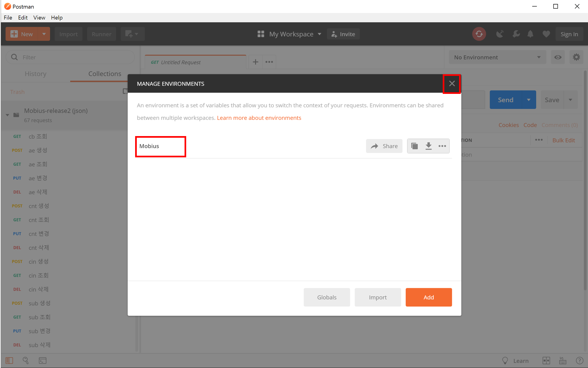Select the Mobius environment name
This screenshot has height=368, width=588.
pos(149,146)
